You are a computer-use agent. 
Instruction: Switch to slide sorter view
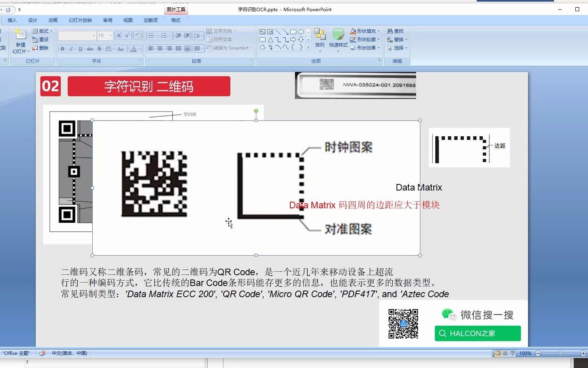[x=505, y=353]
